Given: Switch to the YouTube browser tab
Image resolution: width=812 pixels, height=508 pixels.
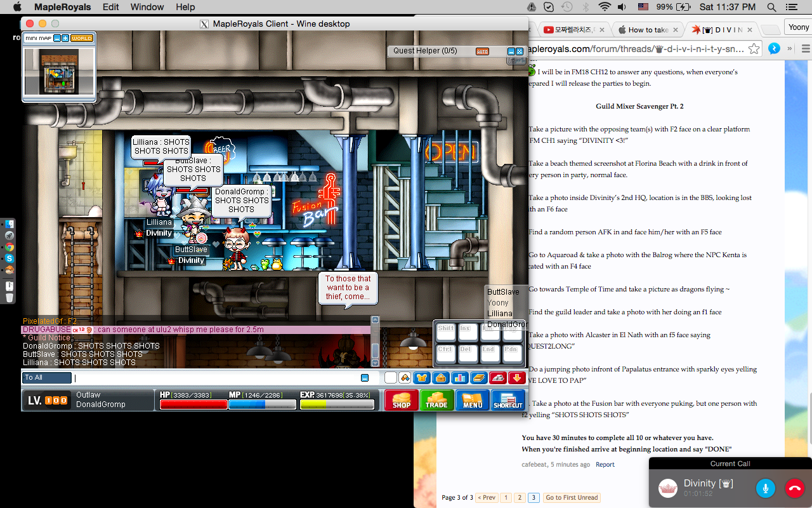Looking at the screenshot, I should point(573,30).
